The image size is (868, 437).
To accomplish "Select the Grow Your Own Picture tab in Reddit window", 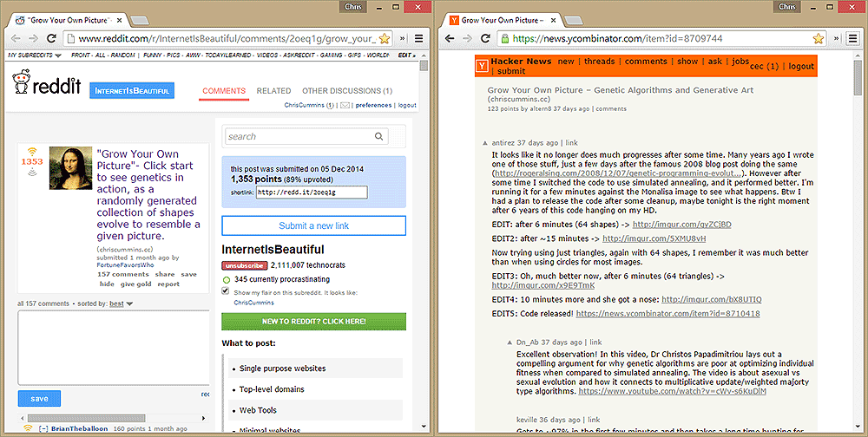I will coord(69,21).
